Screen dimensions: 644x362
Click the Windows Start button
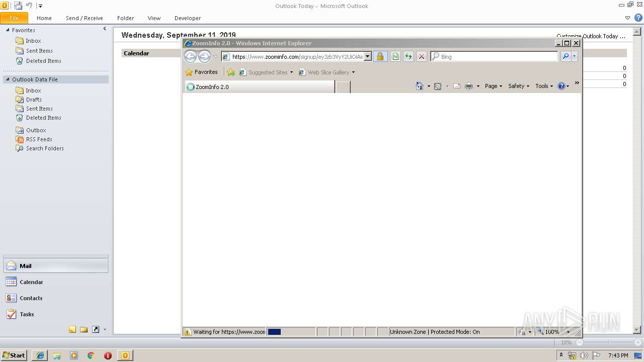click(x=14, y=355)
